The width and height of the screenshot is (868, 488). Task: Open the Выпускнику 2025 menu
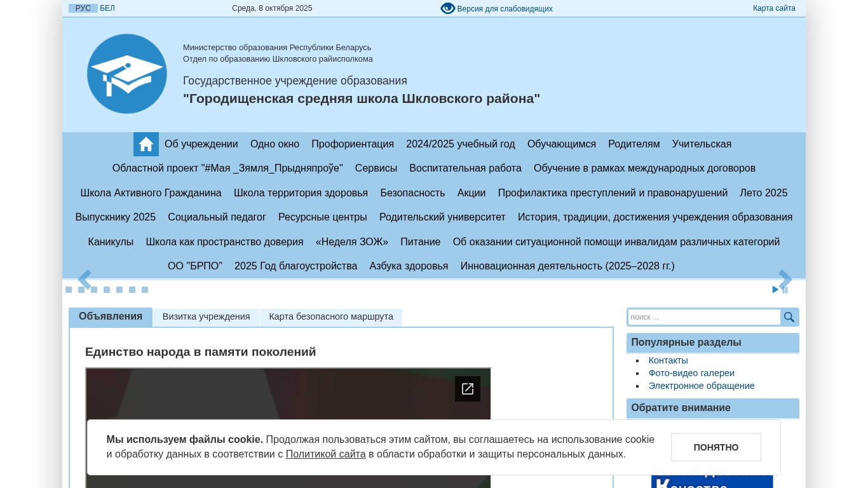[116, 217]
